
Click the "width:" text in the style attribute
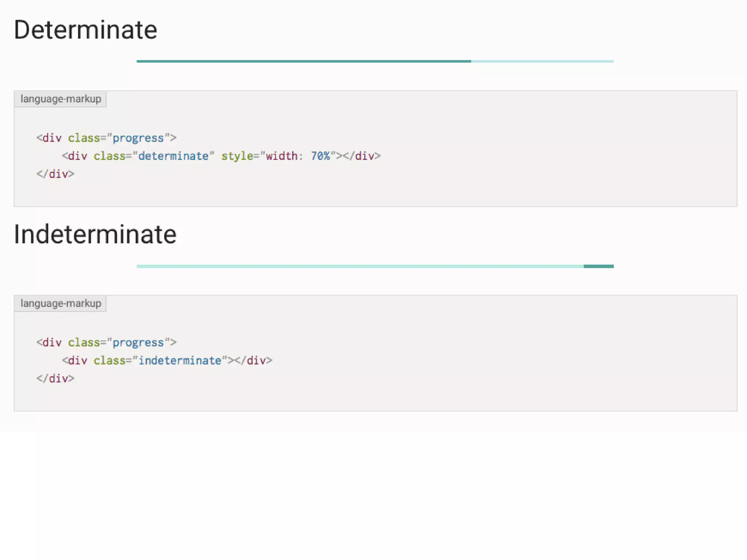point(284,156)
